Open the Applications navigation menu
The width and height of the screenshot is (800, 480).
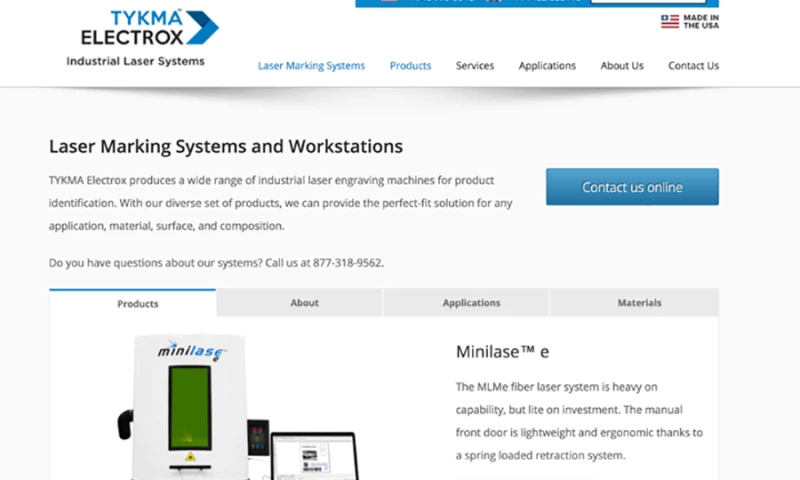tap(547, 66)
